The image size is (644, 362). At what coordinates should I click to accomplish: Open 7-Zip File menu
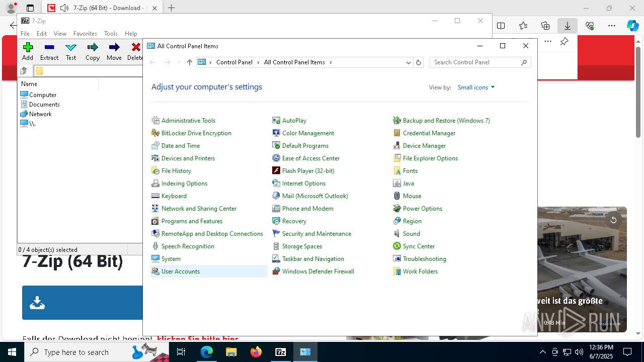pos(25,34)
